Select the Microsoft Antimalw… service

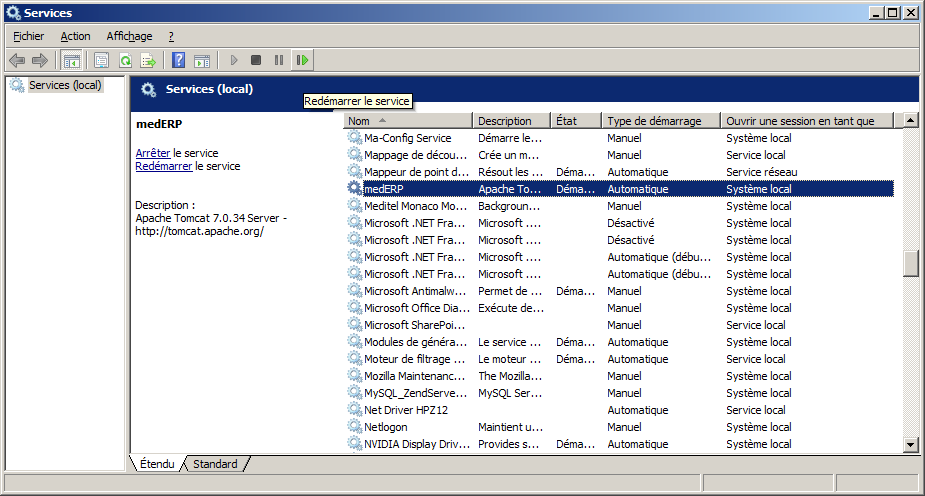click(x=619, y=291)
